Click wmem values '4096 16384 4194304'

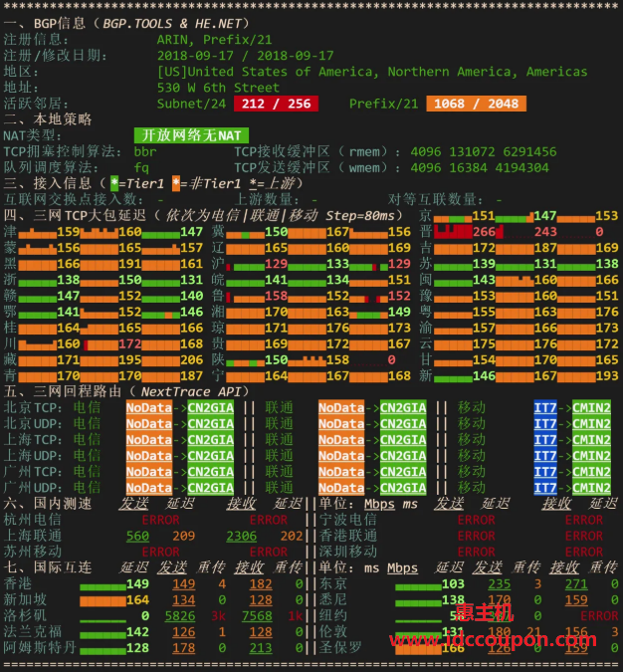click(x=480, y=168)
